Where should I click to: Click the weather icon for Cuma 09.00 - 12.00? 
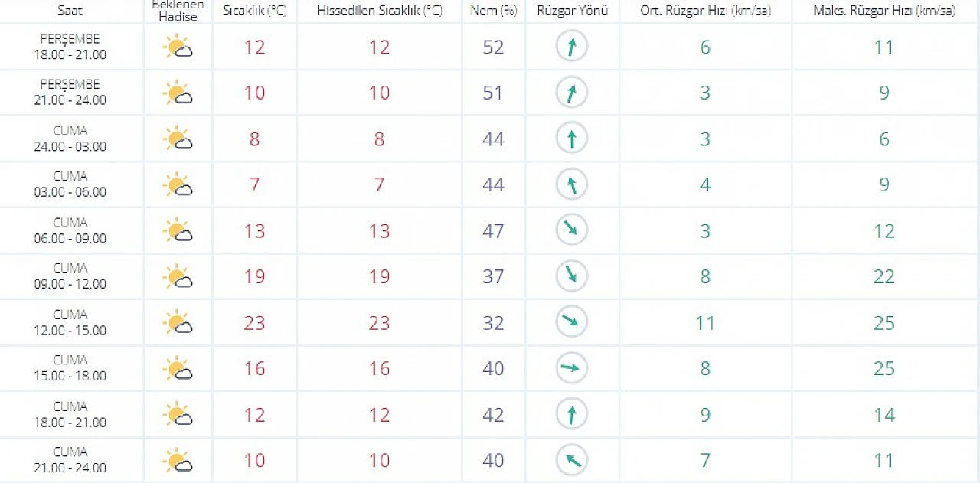pyautogui.click(x=178, y=276)
